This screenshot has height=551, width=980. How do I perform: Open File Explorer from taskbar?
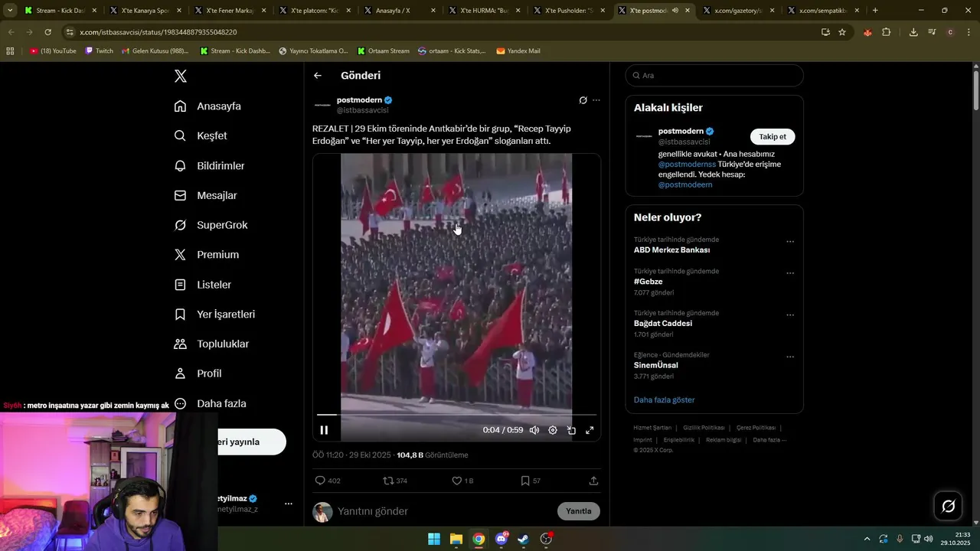pos(456,539)
